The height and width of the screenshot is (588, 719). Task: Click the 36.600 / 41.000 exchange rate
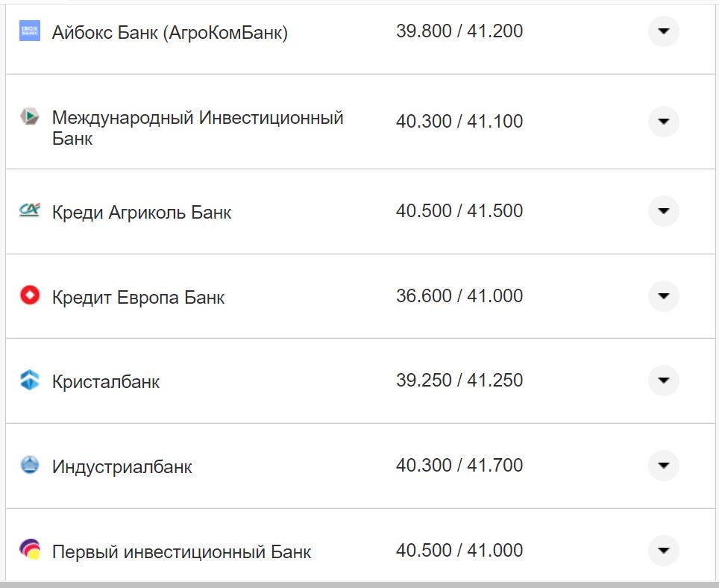[x=460, y=295]
